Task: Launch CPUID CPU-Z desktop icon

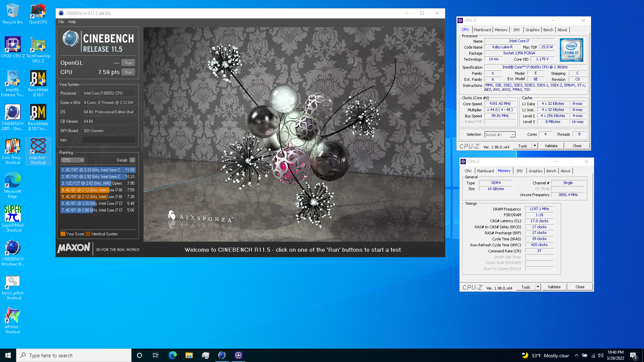Action: [x=12, y=47]
